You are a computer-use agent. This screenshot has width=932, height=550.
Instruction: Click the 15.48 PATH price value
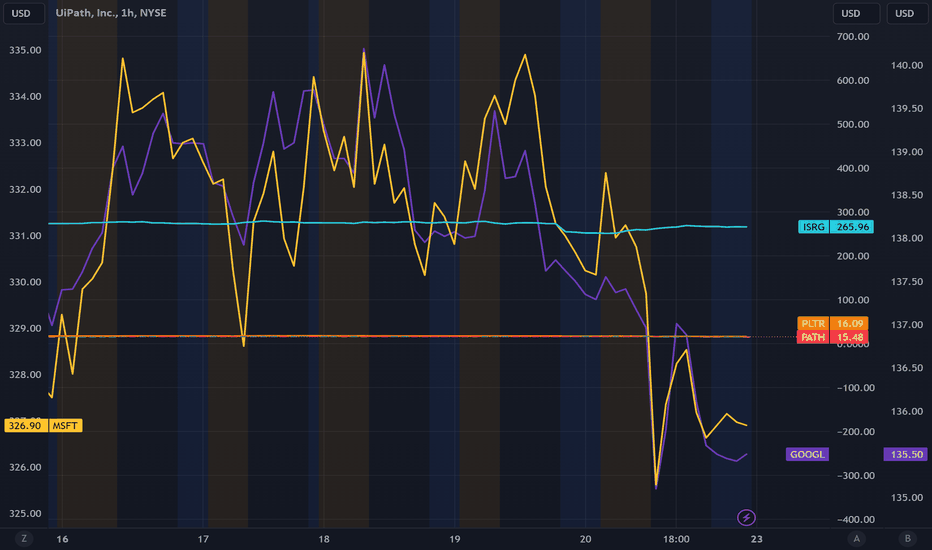coord(850,337)
